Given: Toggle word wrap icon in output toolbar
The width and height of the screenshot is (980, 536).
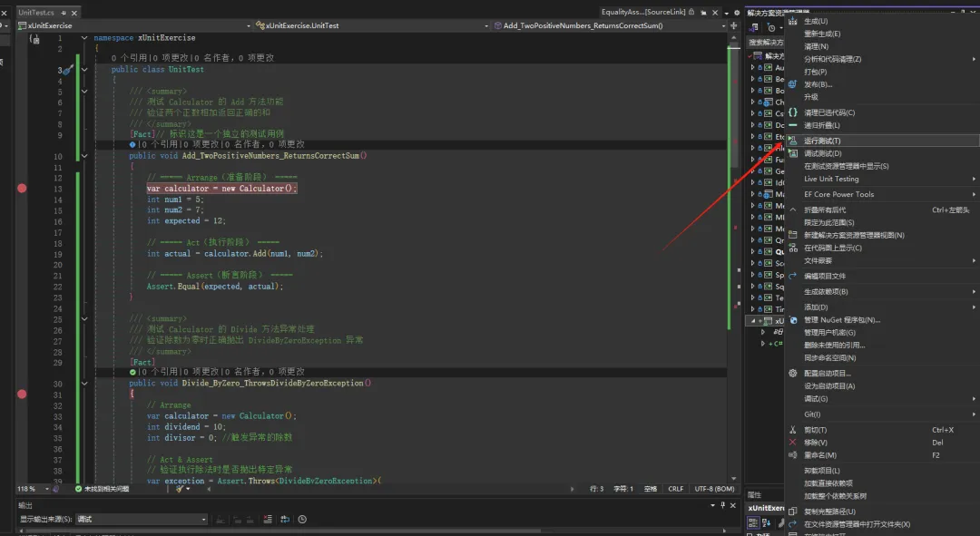Looking at the screenshot, I should pos(285,519).
